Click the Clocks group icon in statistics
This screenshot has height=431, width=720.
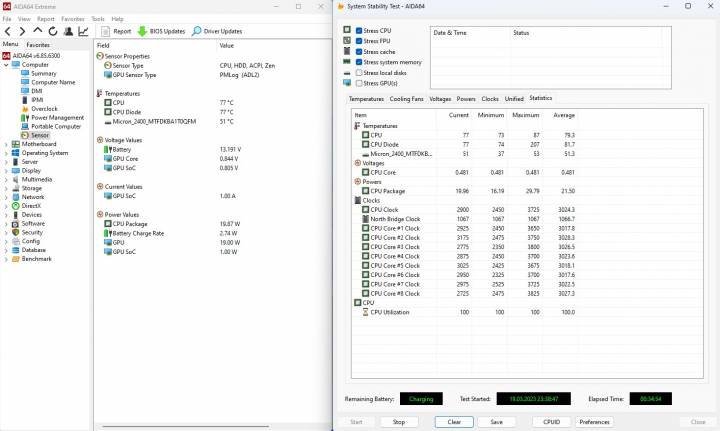click(358, 200)
